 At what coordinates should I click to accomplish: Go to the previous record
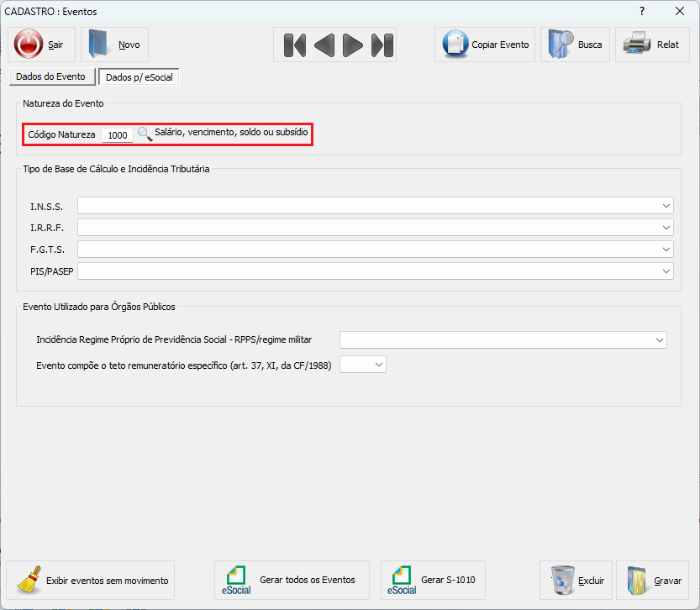pyautogui.click(x=324, y=45)
